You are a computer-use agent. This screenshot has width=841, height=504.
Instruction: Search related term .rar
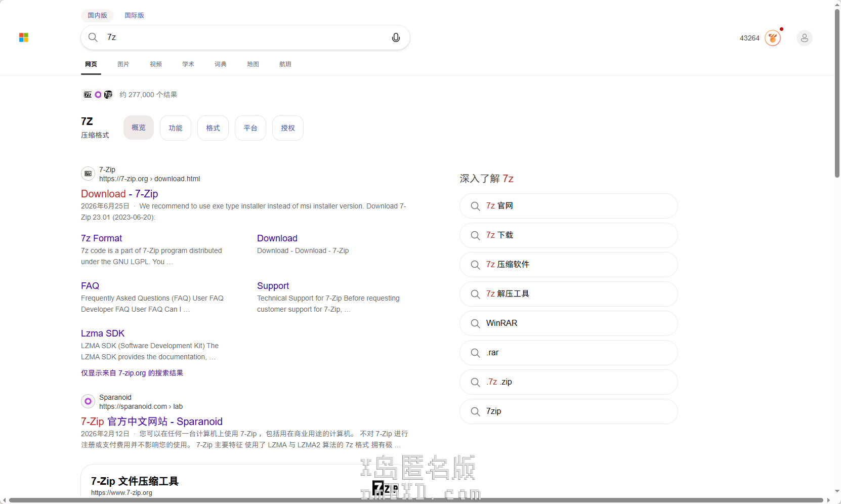569,353
